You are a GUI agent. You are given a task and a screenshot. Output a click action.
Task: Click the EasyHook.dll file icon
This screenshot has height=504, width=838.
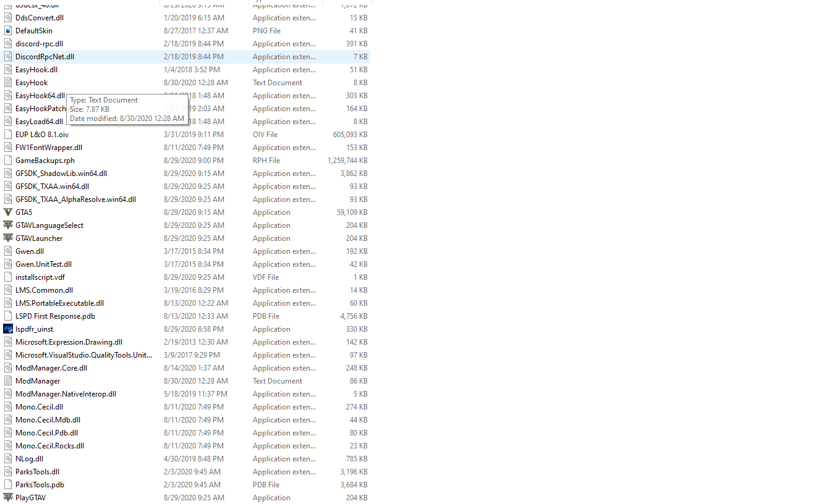coord(8,70)
